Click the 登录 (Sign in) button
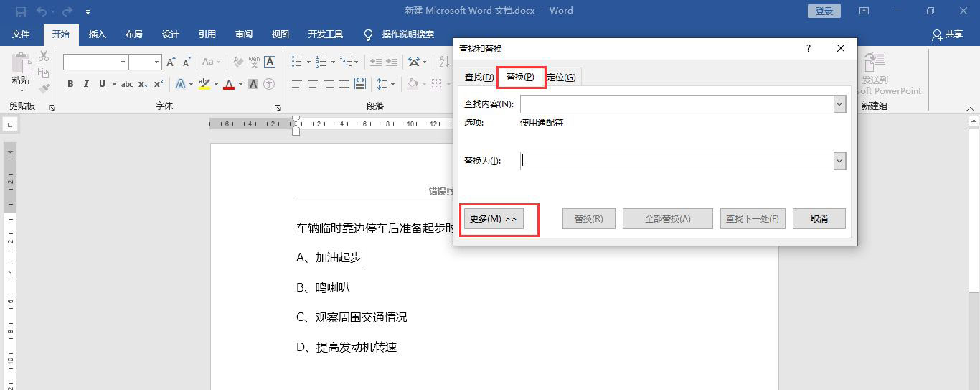980x390 pixels. pyautogui.click(x=824, y=11)
